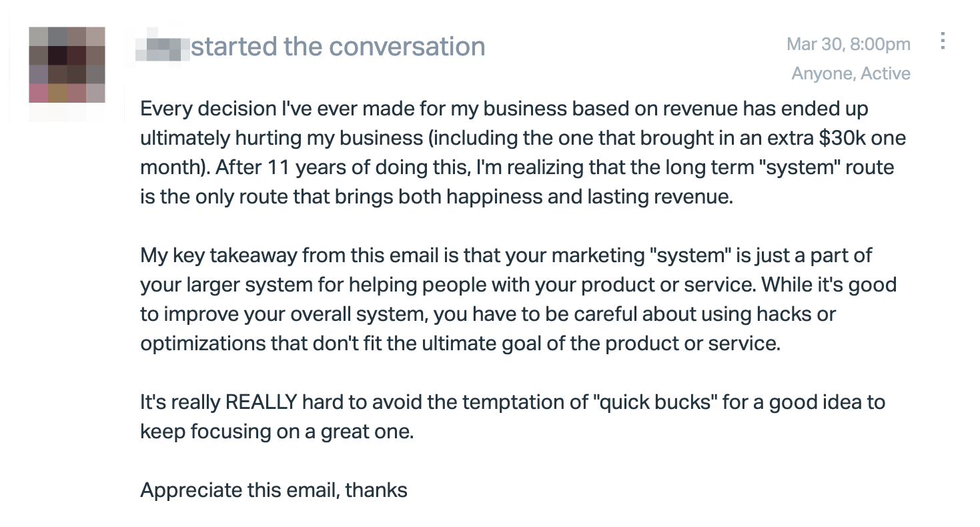Click the paragraph starting "My key takeaway"
This screenshot has height=527, width=980.
[x=518, y=300]
